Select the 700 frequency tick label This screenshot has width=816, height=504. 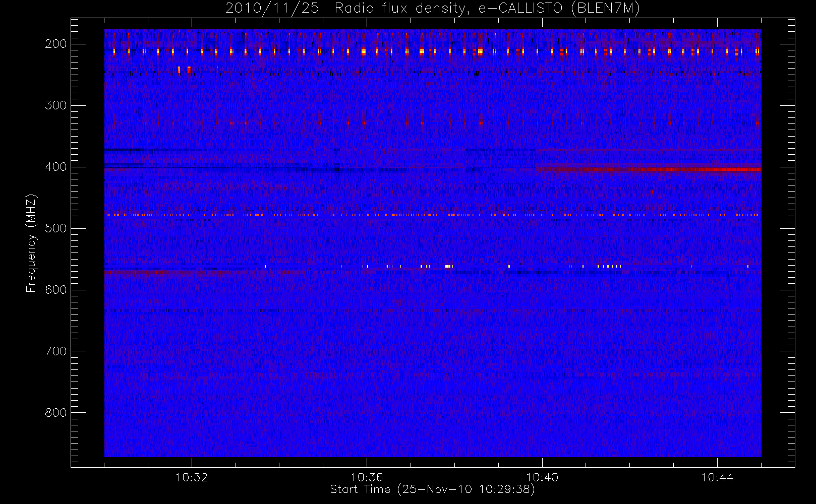click(56, 351)
